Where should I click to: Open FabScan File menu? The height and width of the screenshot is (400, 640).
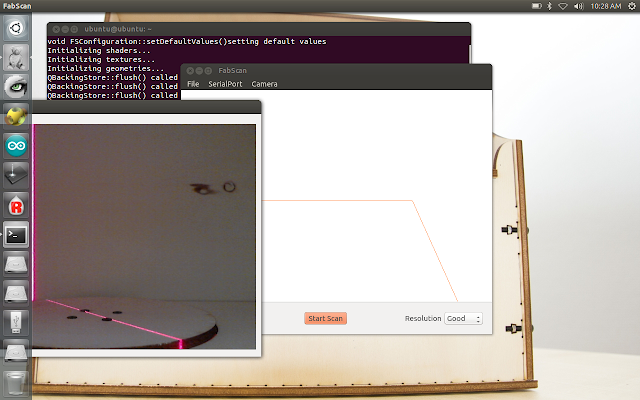(x=193, y=84)
